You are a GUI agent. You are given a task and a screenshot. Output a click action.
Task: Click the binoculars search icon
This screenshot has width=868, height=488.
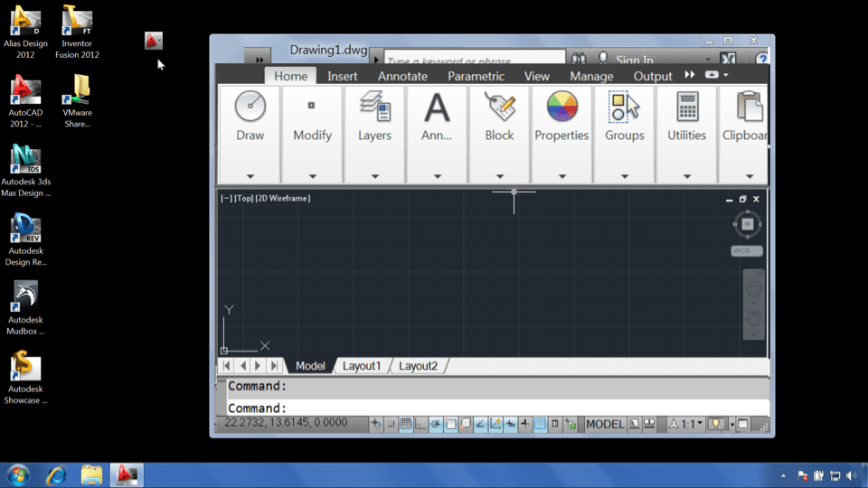(579, 59)
